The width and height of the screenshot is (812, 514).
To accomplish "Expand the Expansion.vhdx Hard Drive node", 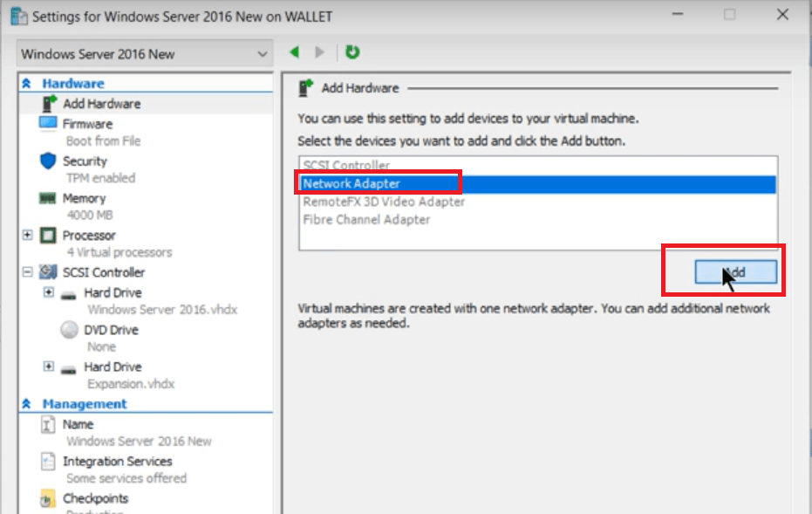I will tap(49, 367).
